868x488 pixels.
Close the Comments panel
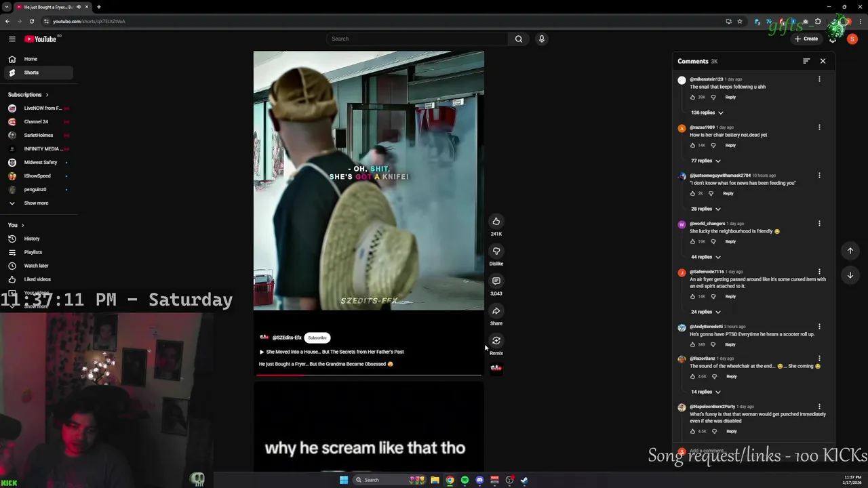(823, 61)
